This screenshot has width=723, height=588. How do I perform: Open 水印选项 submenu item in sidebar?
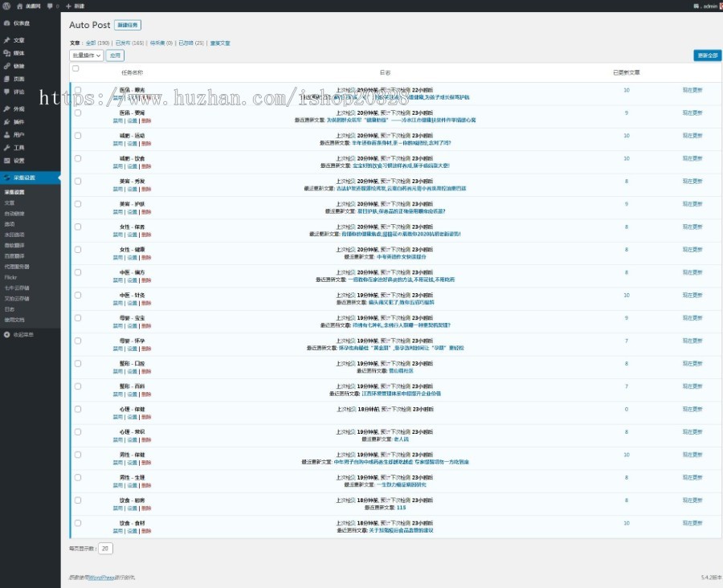click(14, 235)
